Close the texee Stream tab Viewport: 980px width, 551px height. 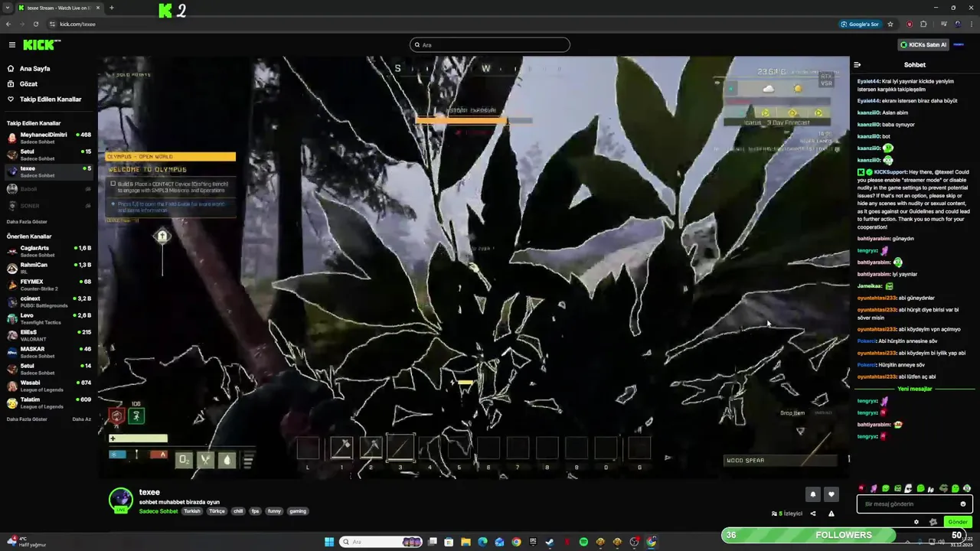click(x=98, y=8)
